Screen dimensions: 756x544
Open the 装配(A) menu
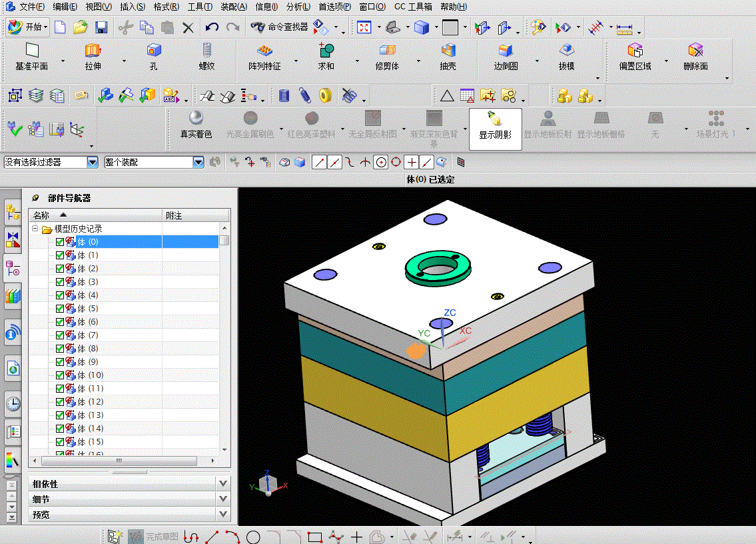tap(234, 7)
